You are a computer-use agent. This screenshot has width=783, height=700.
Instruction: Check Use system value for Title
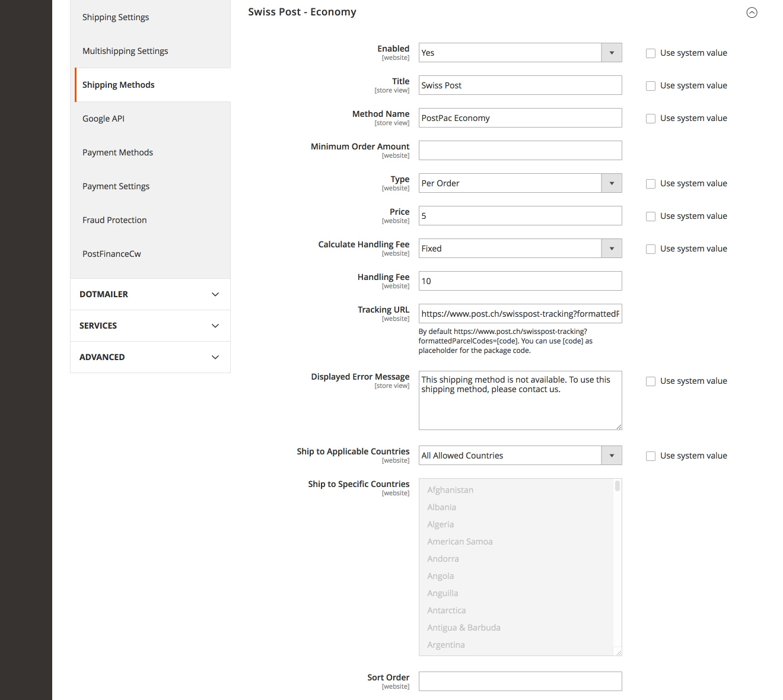[x=651, y=86]
